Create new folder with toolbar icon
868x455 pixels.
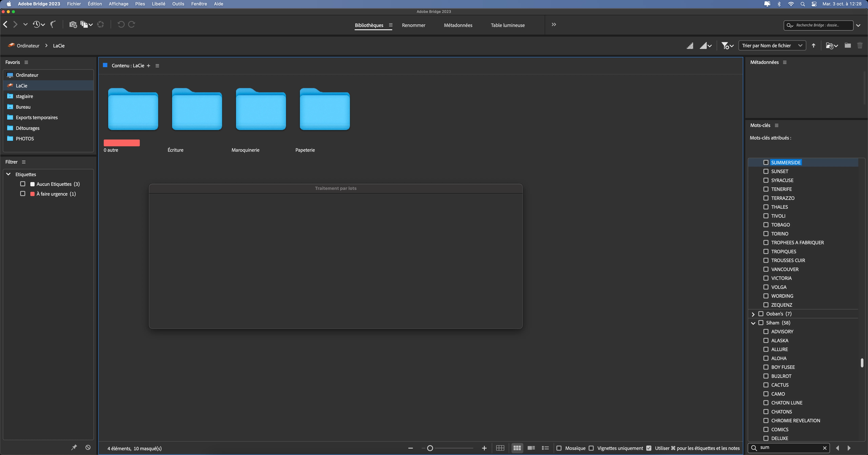[847, 45]
